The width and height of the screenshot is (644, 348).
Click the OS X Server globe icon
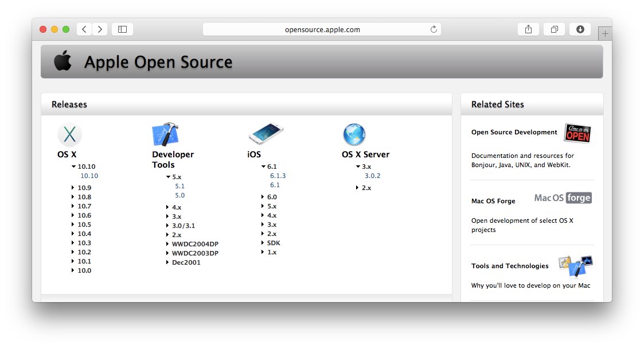354,134
